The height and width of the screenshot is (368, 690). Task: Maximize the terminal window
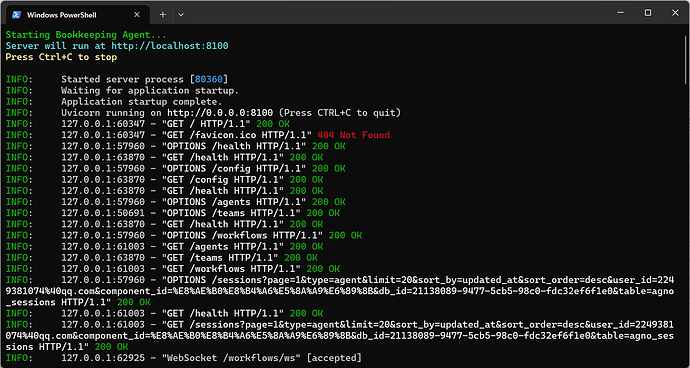point(648,13)
